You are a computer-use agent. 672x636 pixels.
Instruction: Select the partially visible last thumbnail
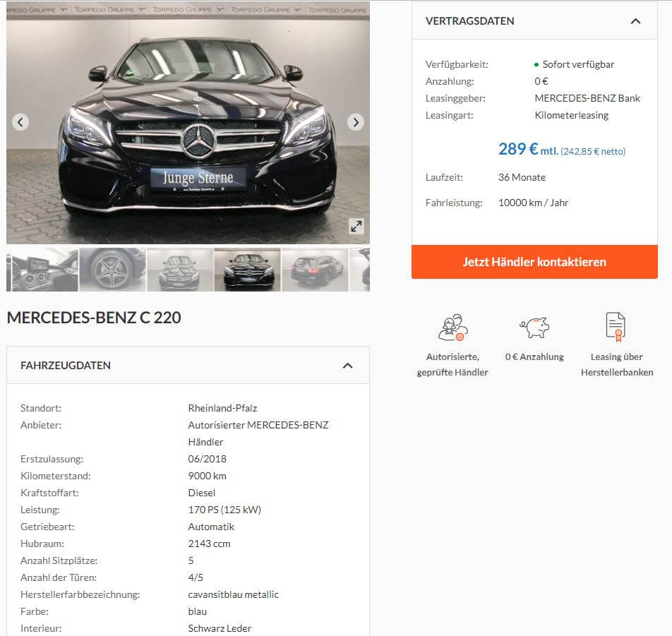coord(360,270)
